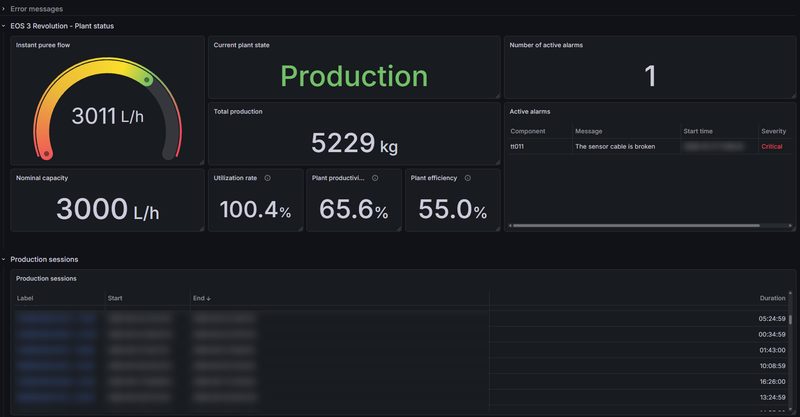
Task: Select the 55.0% plant efficiency value
Action: tap(453, 210)
